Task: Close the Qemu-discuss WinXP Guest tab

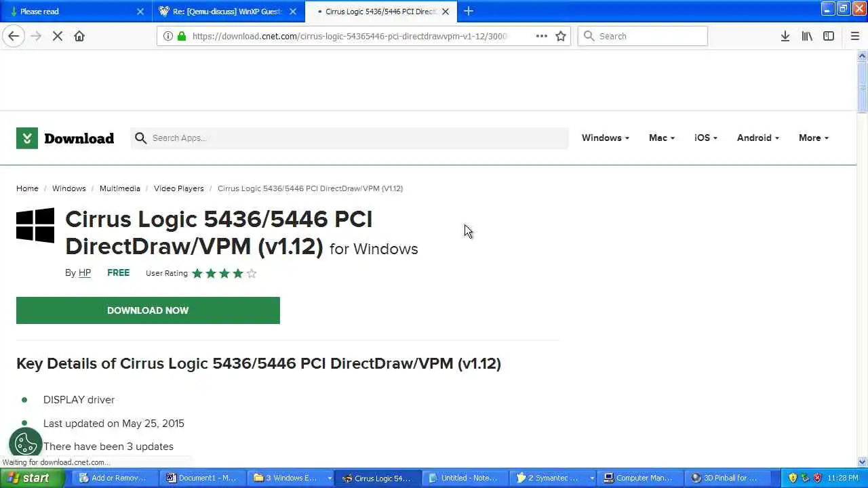Action: pyautogui.click(x=293, y=12)
